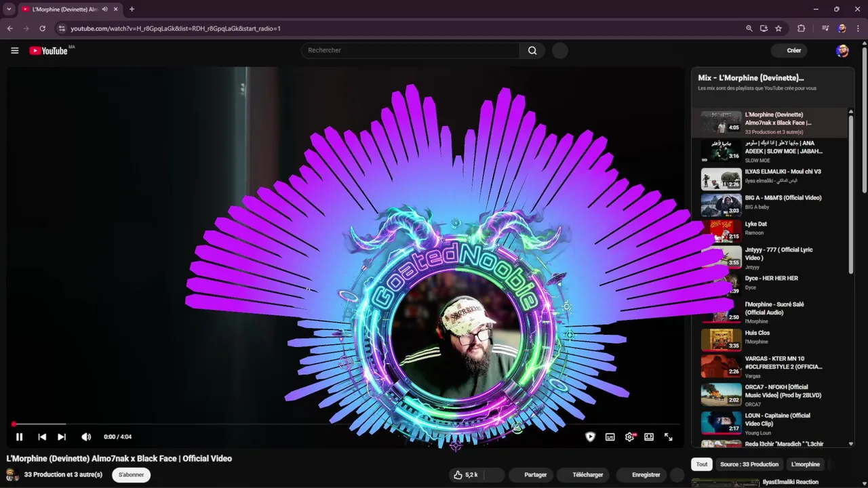
Task: Open l'Morphine - Sucré Salé (Official Audio)
Action: pyautogui.click(x=770, y=312)
